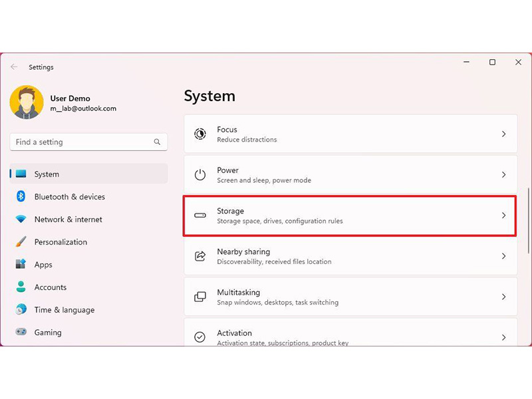Click the magnifier search icon
Screen dimensions: 532x399
coord(157,142)
